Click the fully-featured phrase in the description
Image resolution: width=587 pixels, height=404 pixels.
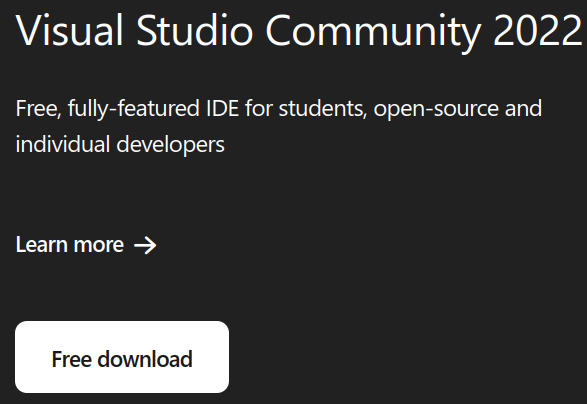coord(134,109)
